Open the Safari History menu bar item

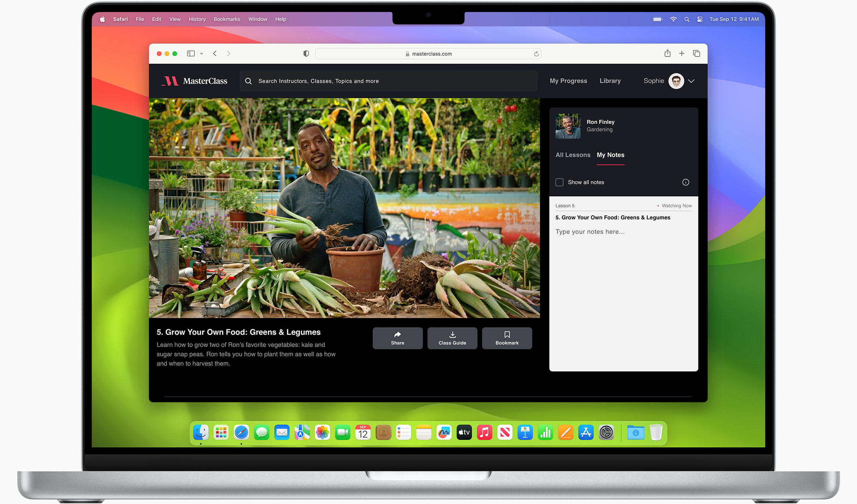pos(197,19)
